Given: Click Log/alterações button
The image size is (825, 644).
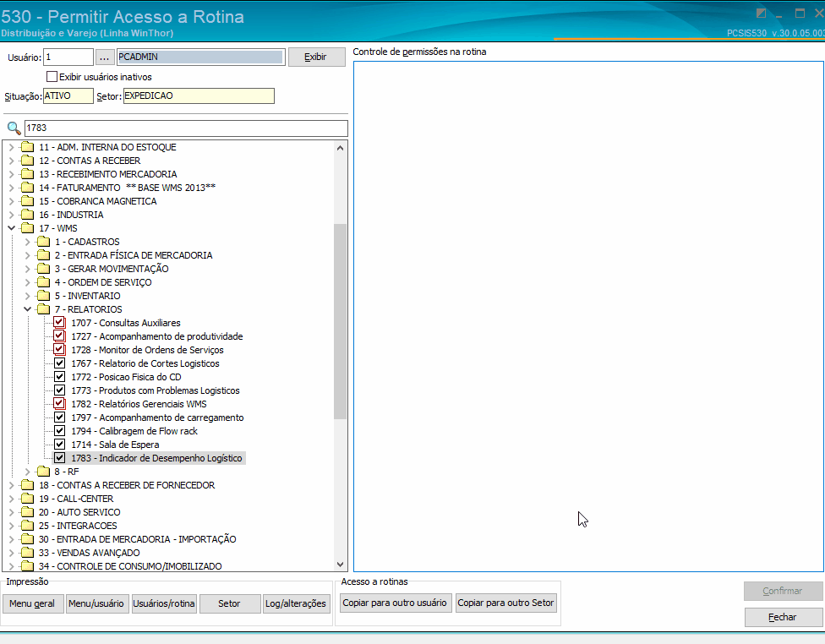Looking at the screenshot, I should tap(296, 603).
